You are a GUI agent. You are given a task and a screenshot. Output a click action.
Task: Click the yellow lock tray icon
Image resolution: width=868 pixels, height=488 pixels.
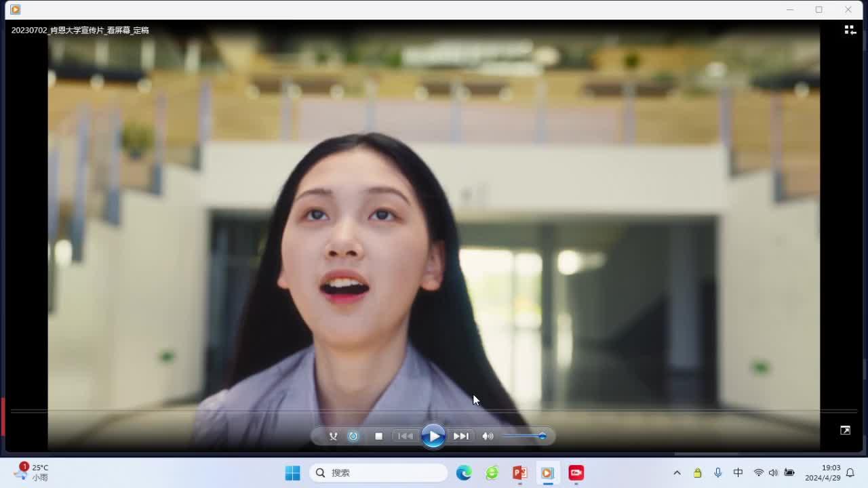pos(697,473)
